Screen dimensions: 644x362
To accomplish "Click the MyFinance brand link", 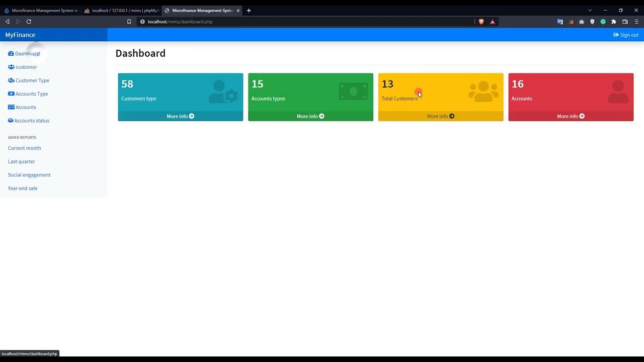I will pos(20,35).
